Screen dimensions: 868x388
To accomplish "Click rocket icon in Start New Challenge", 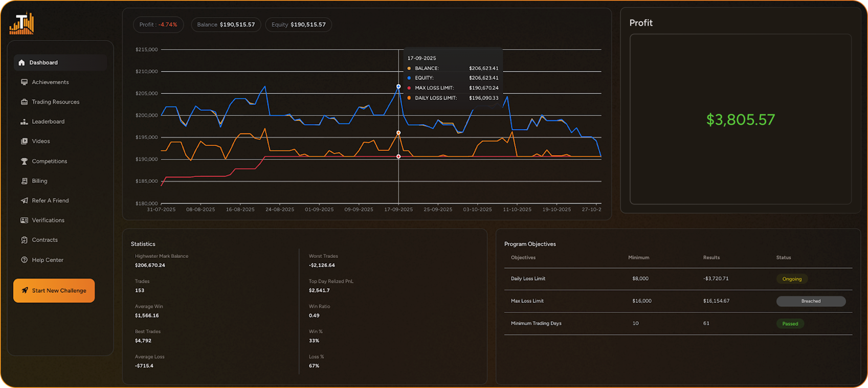I will (x=25, y=291).
